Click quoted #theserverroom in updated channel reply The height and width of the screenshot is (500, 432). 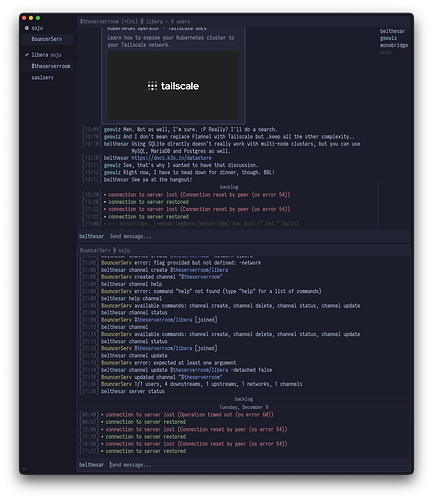200,377
